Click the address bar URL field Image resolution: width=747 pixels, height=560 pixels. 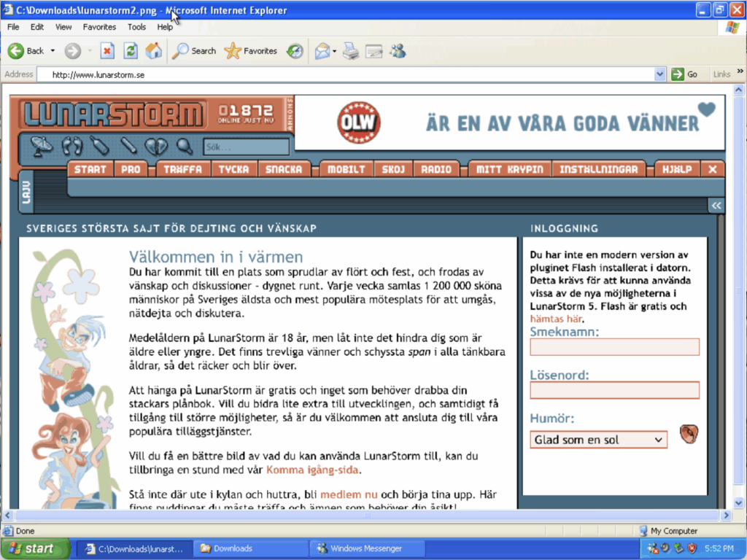point(347,74)
